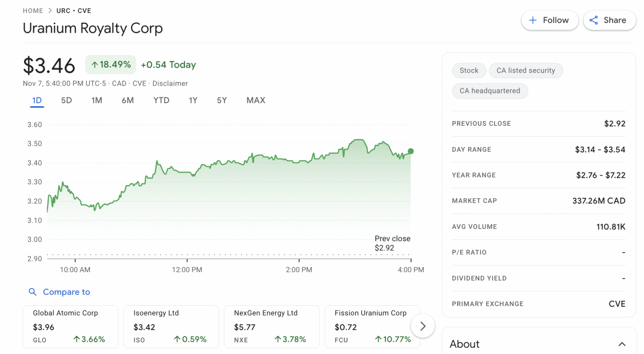Collapse the About section
Viewport: 644px width, 354px height.
pos(622,344)
